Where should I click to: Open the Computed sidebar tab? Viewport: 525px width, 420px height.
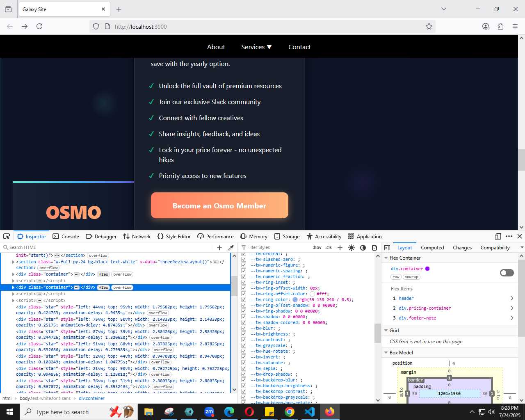coord(432,247)
